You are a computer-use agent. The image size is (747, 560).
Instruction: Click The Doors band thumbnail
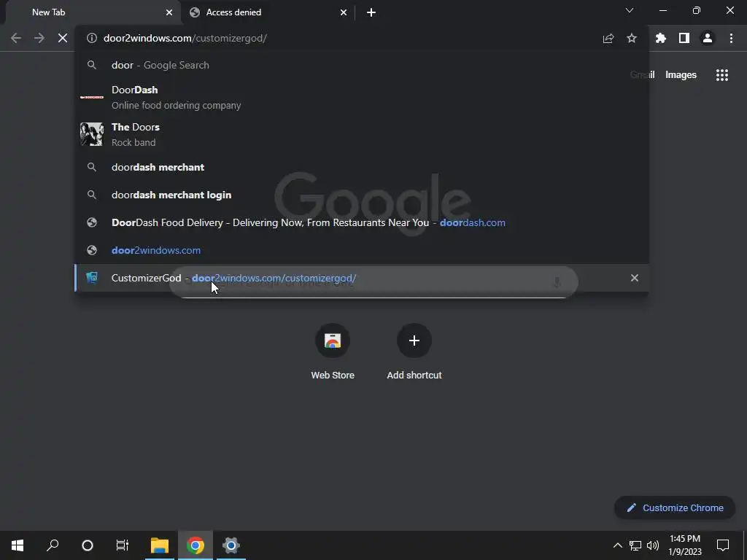click(x=91, y=134)
